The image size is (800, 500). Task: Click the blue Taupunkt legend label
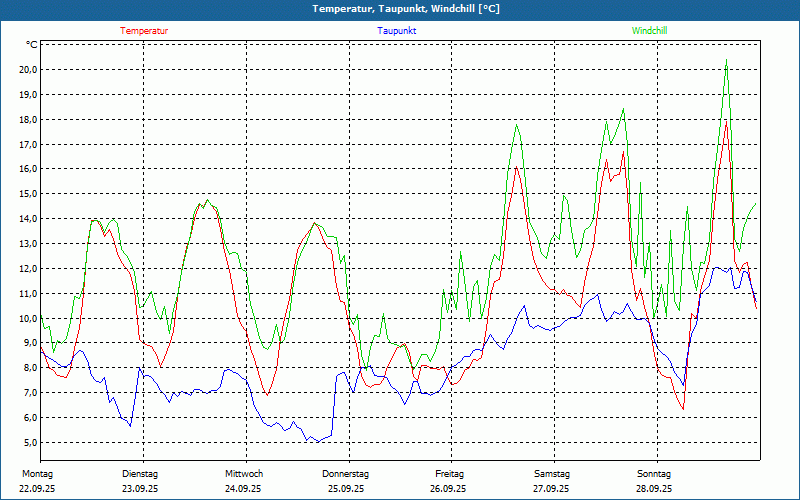[x=396, y=31]
